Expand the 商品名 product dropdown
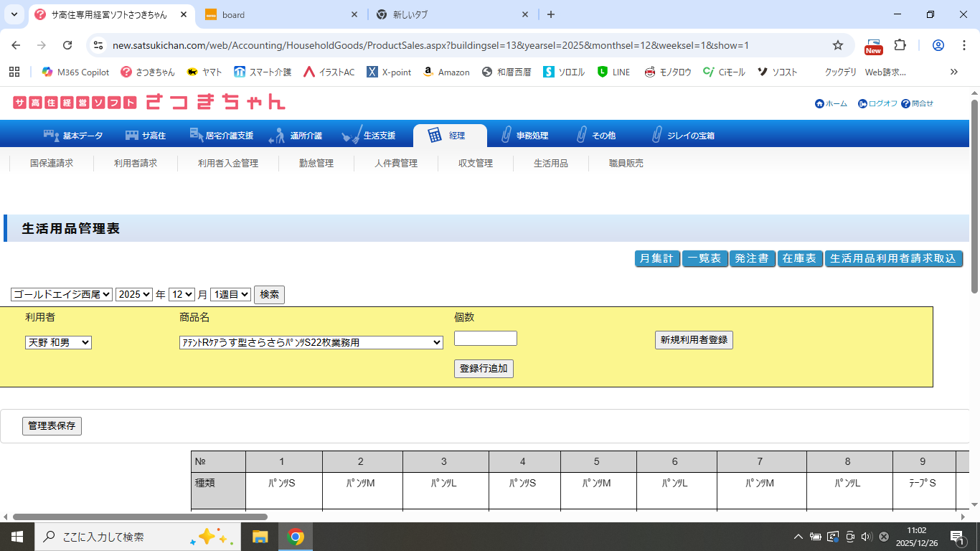980x551 pixels. click(311, 343)
